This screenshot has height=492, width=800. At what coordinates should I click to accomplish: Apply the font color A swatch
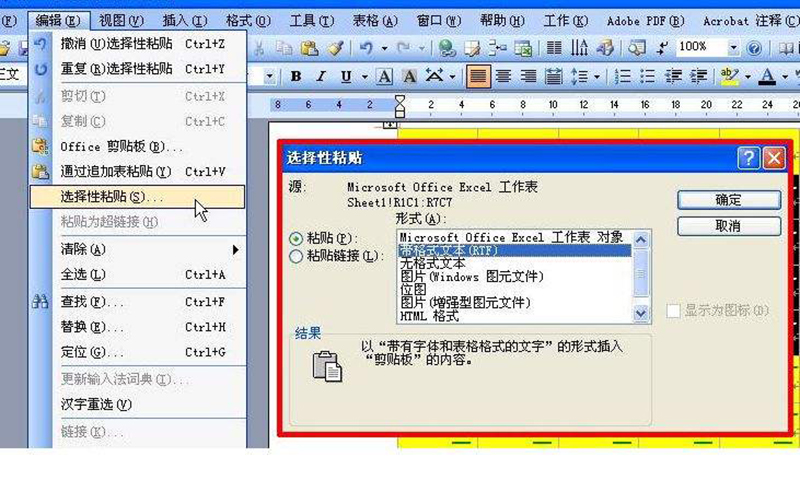pyautogui.click(x=767, y=77)
